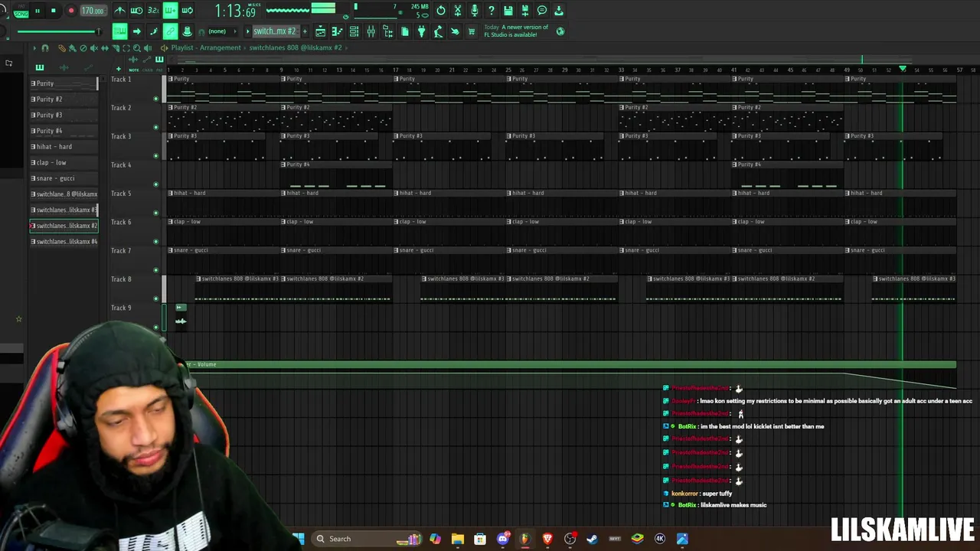Image resolution: width=980 pixels, height=551 pixels.
Task: Open the Channel rack icon
Action: (x=354, y=31)
